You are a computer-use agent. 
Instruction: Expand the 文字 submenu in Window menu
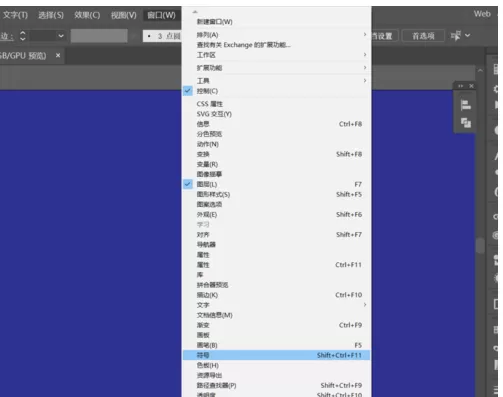(277, 305)
